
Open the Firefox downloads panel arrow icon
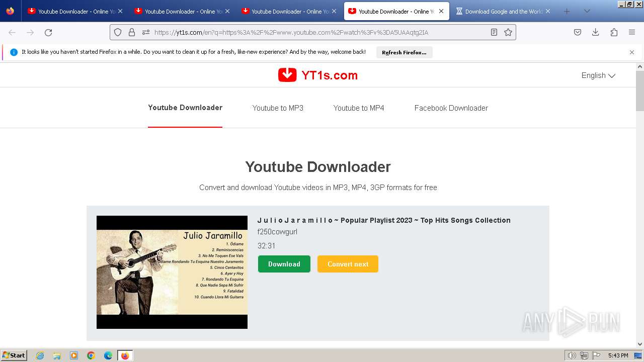pyautogui.click(x=596, y=32)
